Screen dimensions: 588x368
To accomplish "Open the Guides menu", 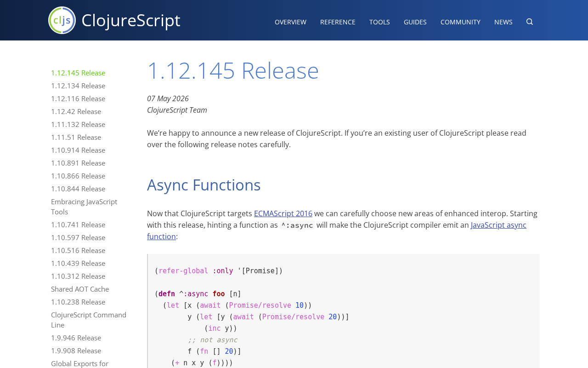I will coord(415,22).
